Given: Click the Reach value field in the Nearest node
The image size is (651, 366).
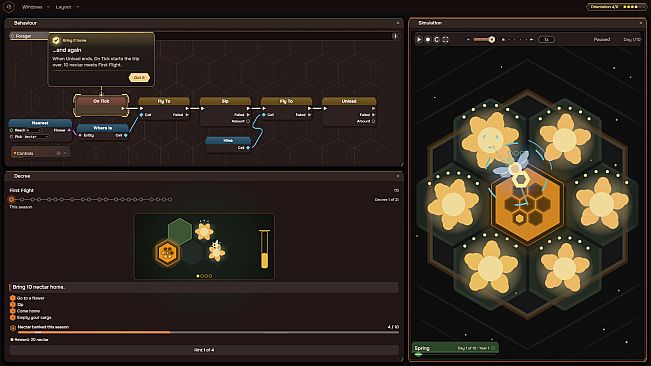Looking at the screenshot, I should tap(34, 130).
